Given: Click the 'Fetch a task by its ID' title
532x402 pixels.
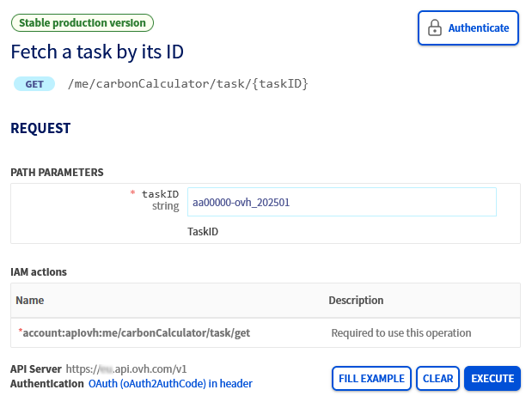Looking at the screenshot, I should (97, 52).
